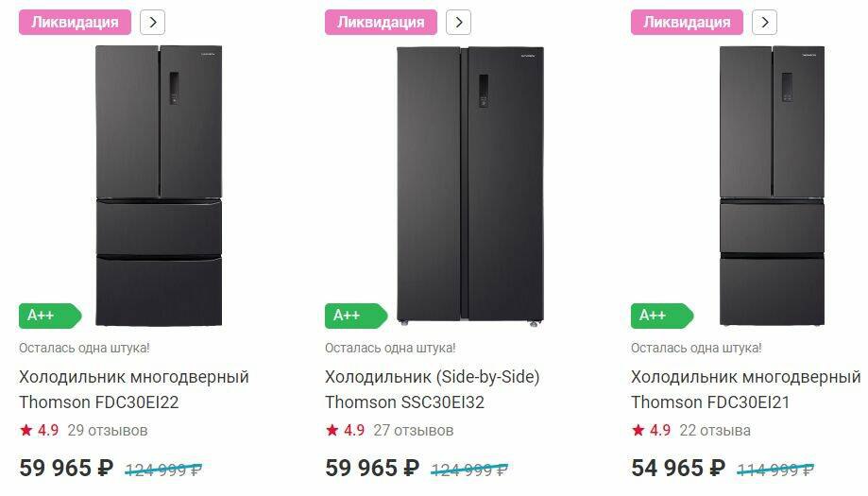Open the Side-by-Side Thomson SSC30EI32 title link
The width and height of the screenshot is (868, 496).
(432, 389)
